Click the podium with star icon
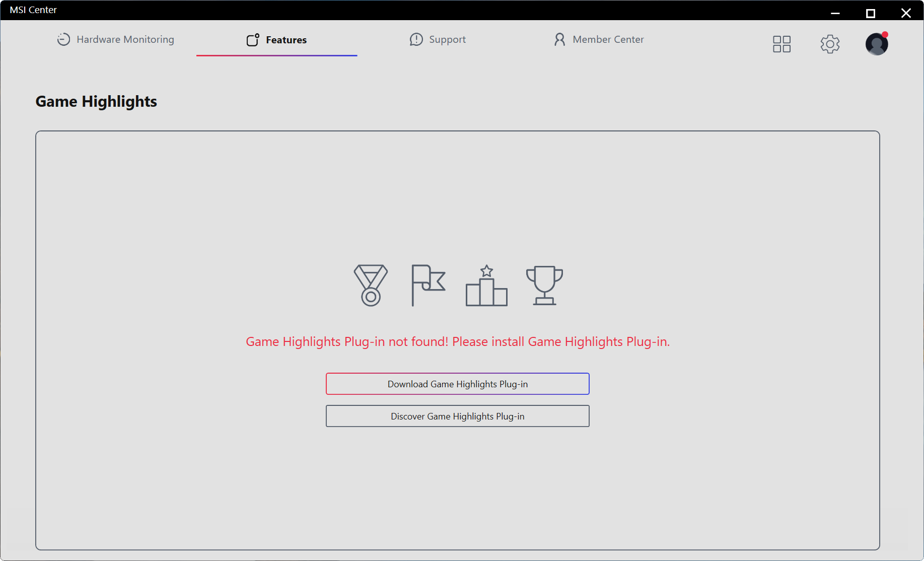 tap(486, 285)
